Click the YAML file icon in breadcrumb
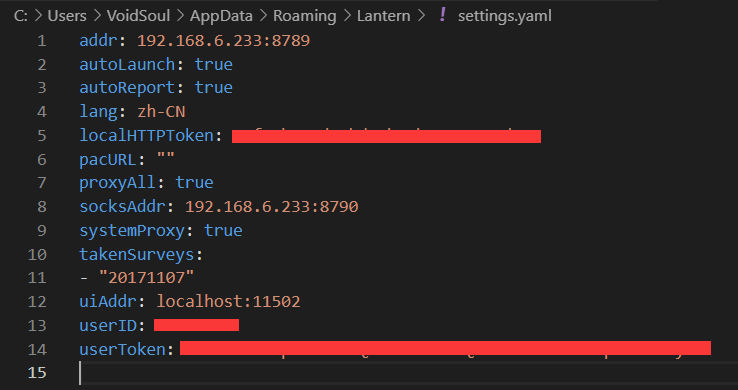Screen dimensions: 738x390 pos(442,16)
